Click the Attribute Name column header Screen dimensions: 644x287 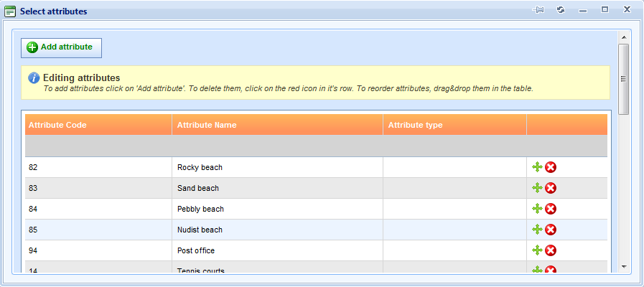[278, 124]
